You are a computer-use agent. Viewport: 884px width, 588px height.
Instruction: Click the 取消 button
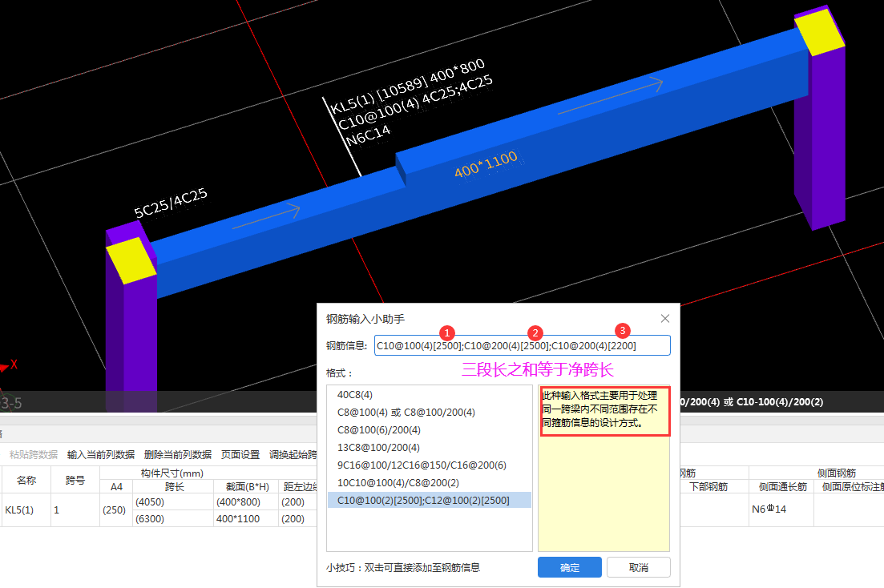pos(638,567)
